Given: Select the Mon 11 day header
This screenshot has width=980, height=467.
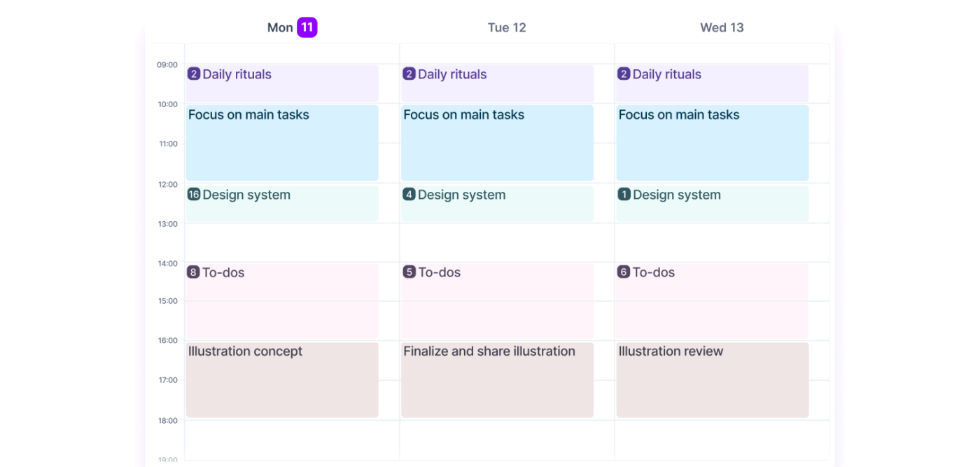Looking at the screenshot, I should tap(281, 28).
